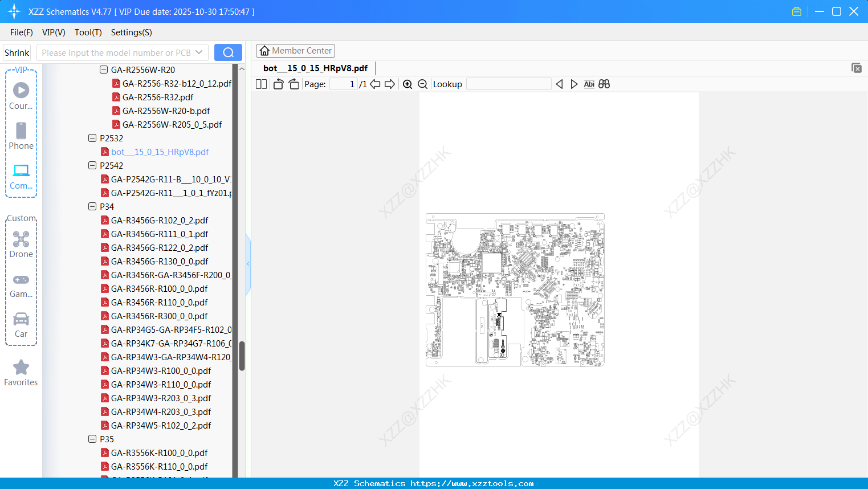Go to previous page arrow
The height and width of the screenshot is (489, 868).
coord(375,84)
